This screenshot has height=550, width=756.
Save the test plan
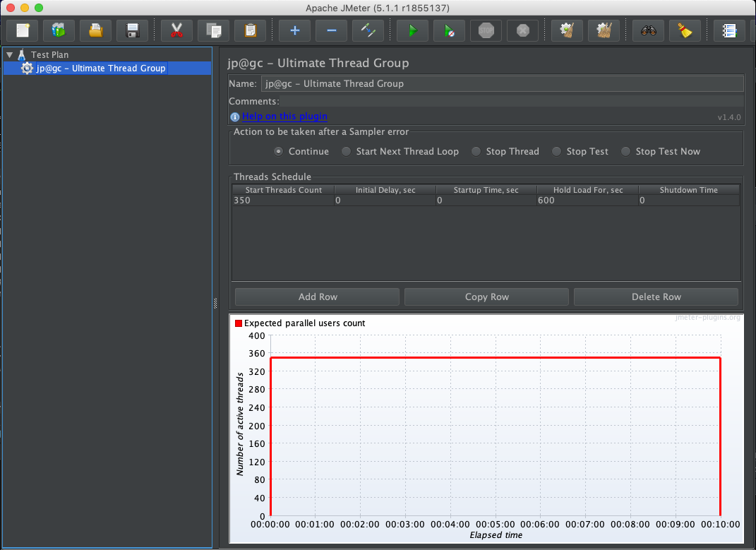(x=133, y=30)
